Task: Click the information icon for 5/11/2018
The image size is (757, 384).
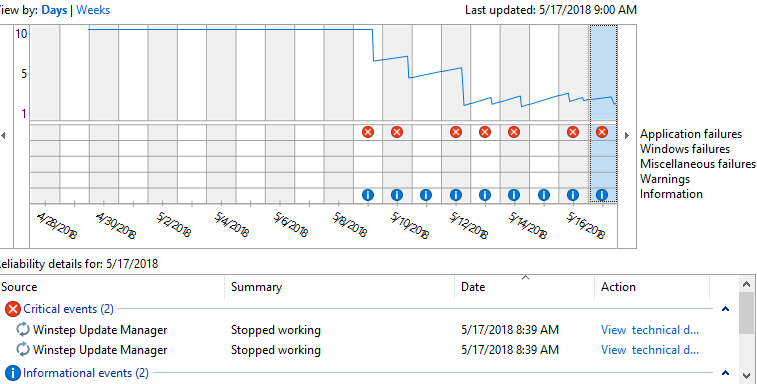Action: click(426, 195)
